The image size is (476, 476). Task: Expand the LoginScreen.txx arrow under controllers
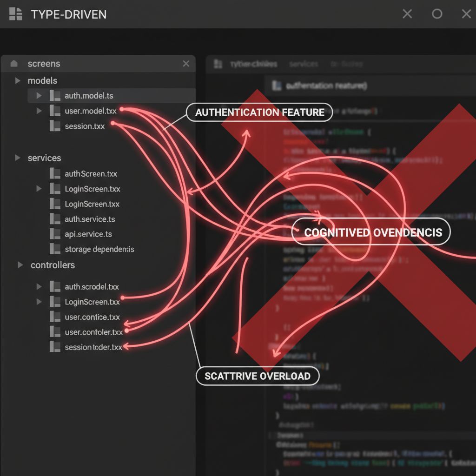click(39, 302)
